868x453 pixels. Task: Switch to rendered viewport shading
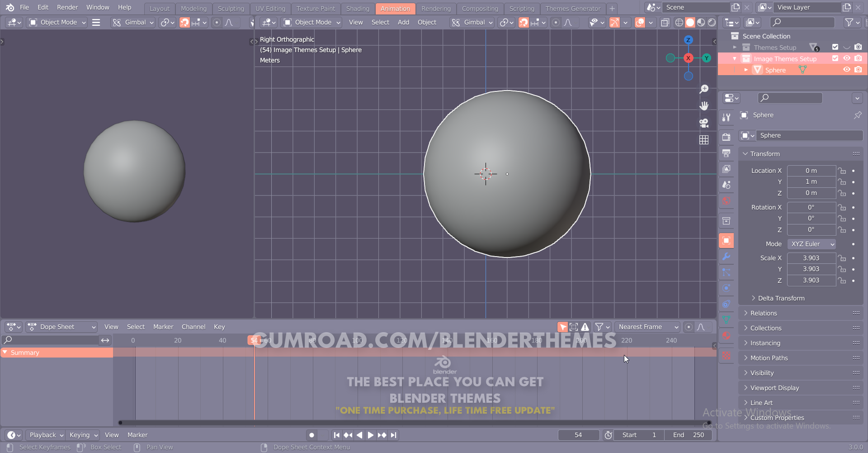pos(712,22)
